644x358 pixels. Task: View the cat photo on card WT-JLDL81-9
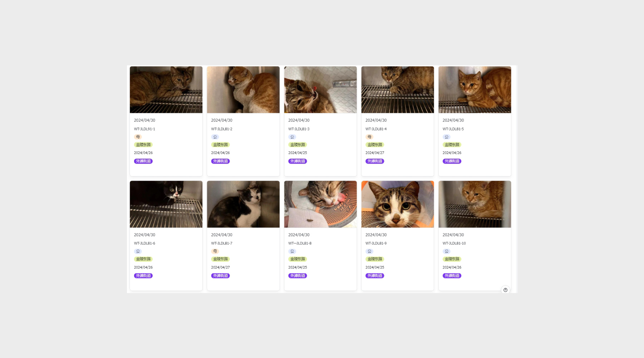point(397,204)
